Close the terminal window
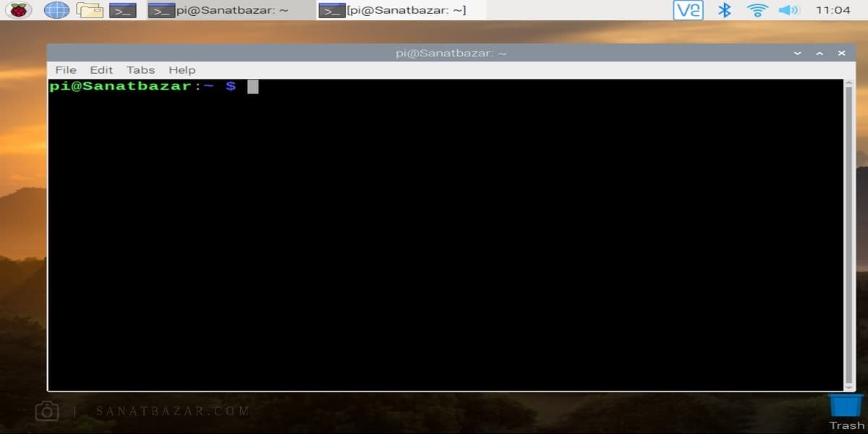Image resolution: width=868 pixels, height=434 pixels. coord(841,53)
